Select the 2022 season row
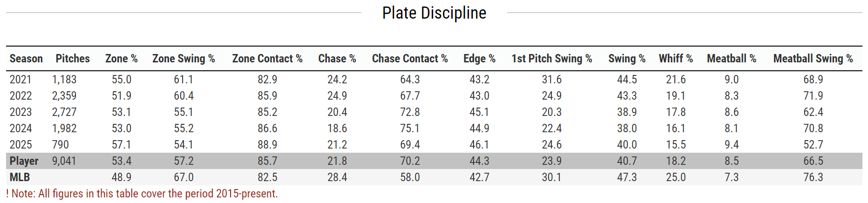868x203 pixels. (x=21, y=96)
